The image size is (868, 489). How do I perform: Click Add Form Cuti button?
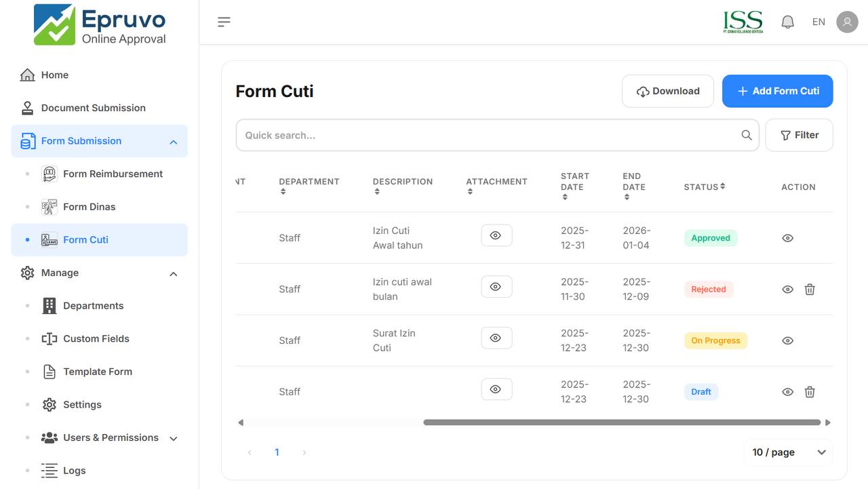(x=777, y=91)
